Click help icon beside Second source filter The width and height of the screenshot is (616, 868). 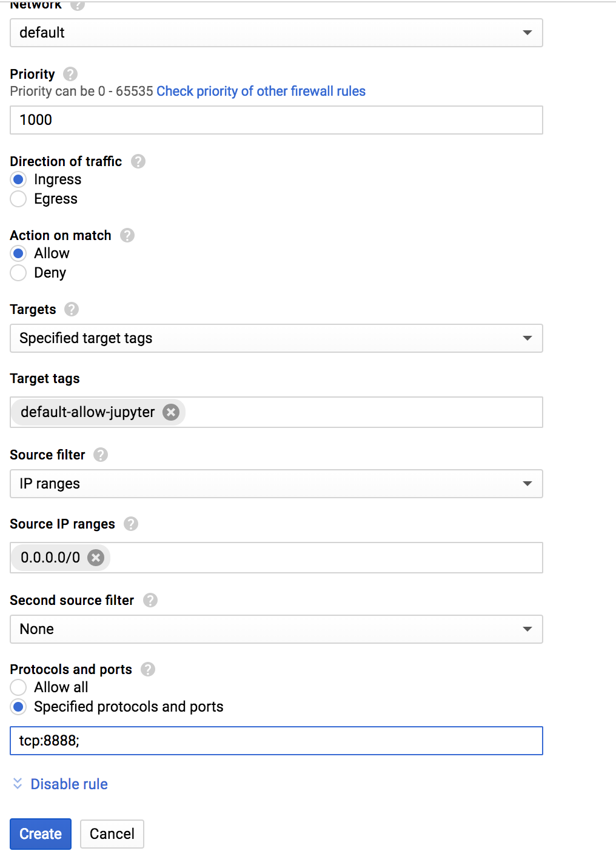coord(150,600)
